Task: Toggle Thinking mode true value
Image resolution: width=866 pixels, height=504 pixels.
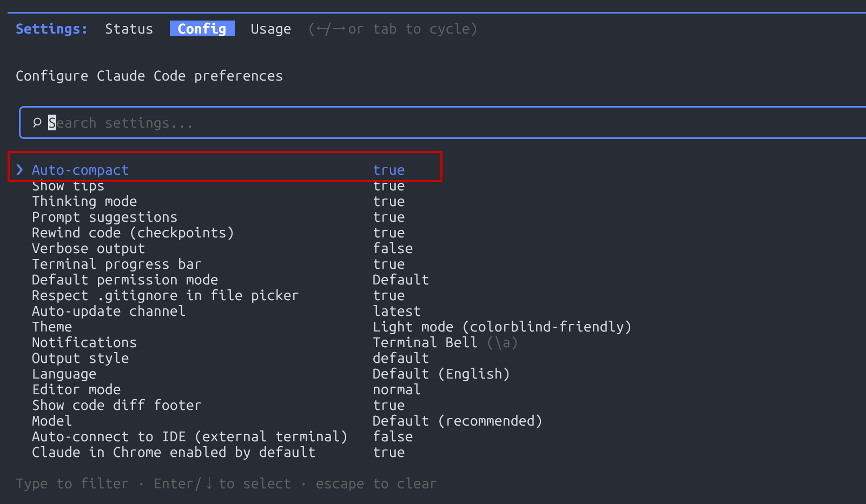Action: pos(388,201)
